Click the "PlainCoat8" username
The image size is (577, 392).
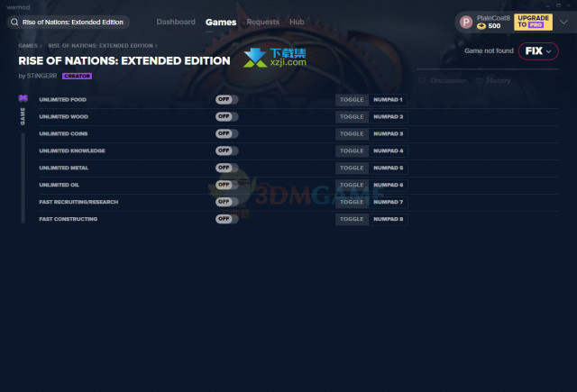pos(493,18)
